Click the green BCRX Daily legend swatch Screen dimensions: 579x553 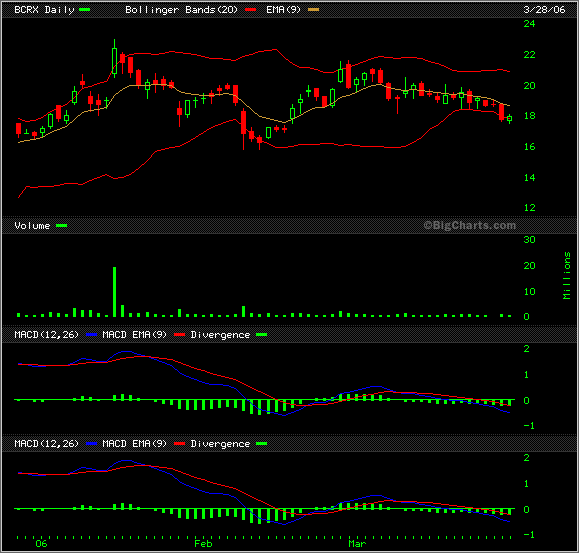click(85, 10)
